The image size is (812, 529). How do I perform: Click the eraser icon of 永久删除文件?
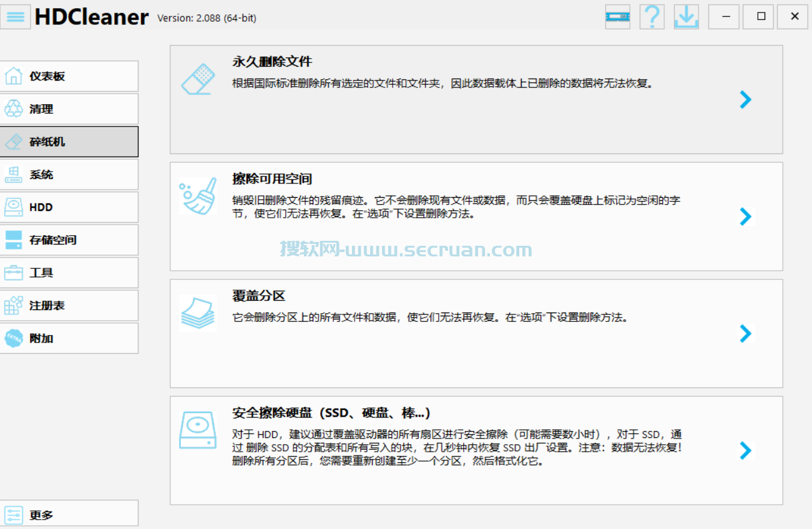(x=198, y=79)
